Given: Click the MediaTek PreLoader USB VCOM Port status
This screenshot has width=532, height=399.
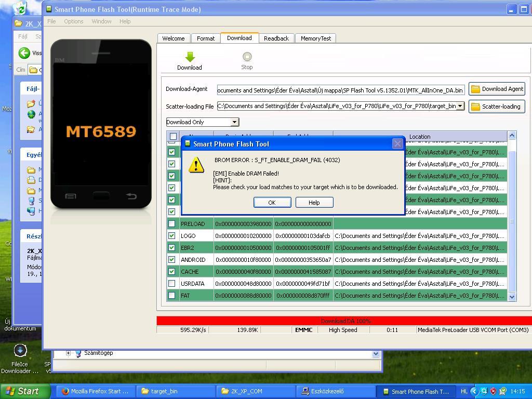Looking at the screenshot, I should (x=473, y=330).
